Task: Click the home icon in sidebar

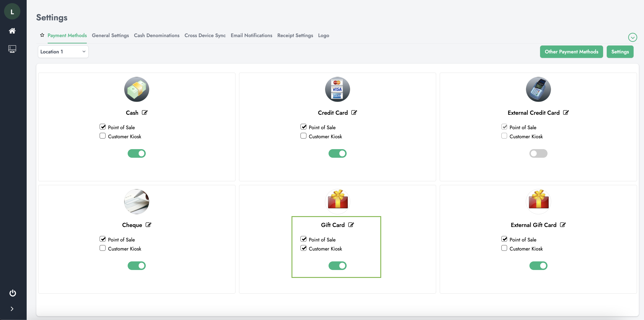Action: (x=12, y=31)
